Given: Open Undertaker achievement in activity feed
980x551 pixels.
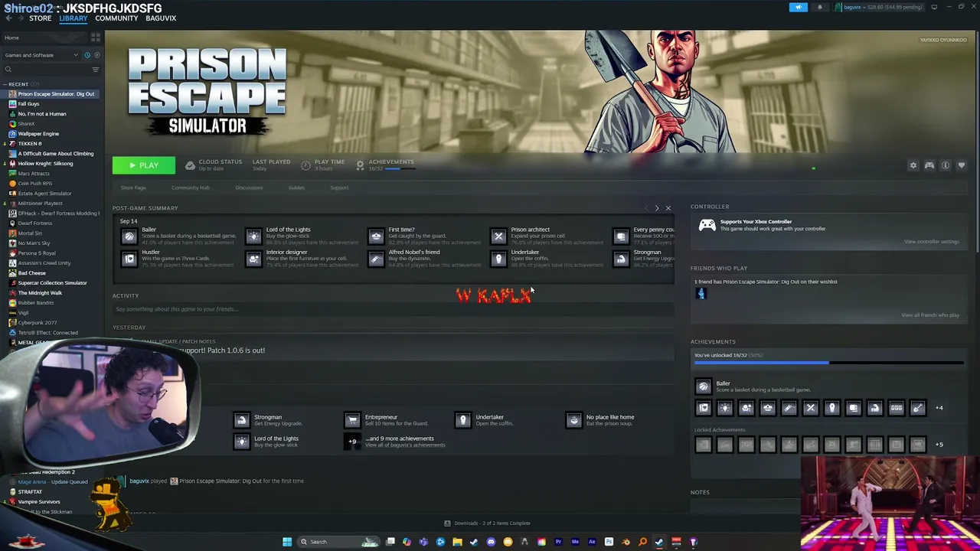Looking at the screenshot, I should coord(462,420).
